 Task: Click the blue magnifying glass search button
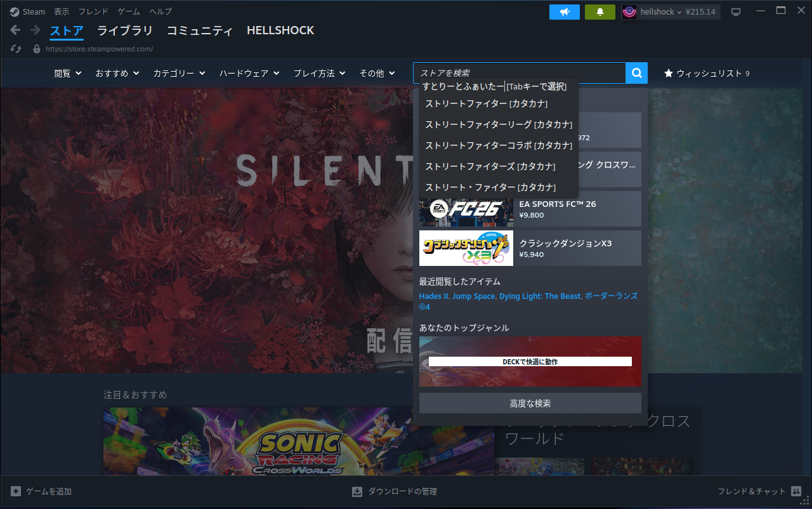click(636, 72)
